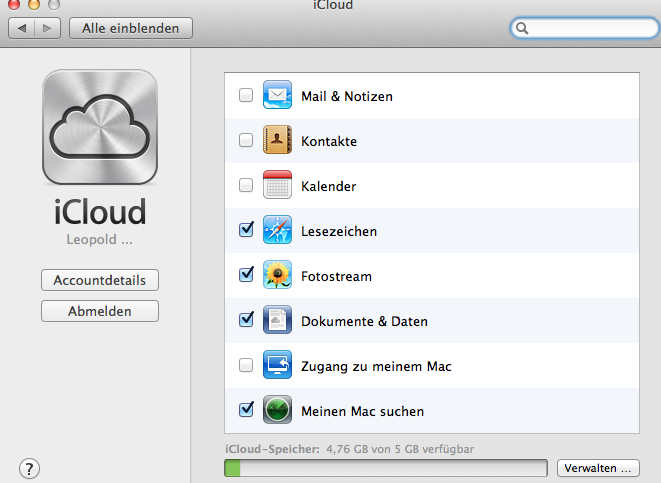Click the Mail & Notizen envelope icon
This screenshot has width=661, height=483.
click(277, 95)
